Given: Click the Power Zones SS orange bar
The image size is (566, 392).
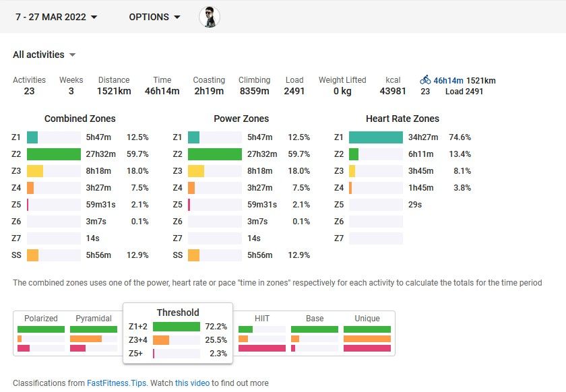Looking at the screenshot, I should click(x=194, y=255).
